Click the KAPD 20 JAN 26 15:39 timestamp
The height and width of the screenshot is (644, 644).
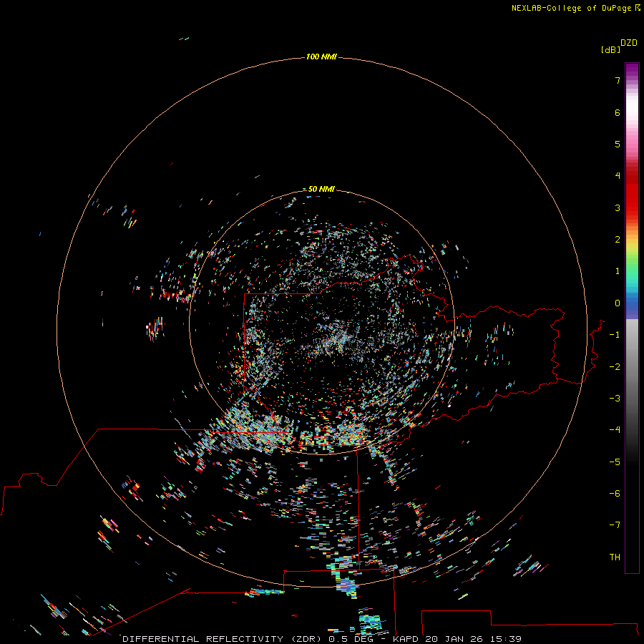point(457,639)
